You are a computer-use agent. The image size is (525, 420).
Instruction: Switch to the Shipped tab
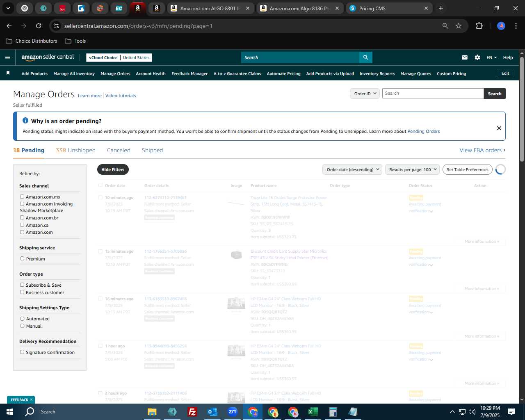tap(152, 150)
